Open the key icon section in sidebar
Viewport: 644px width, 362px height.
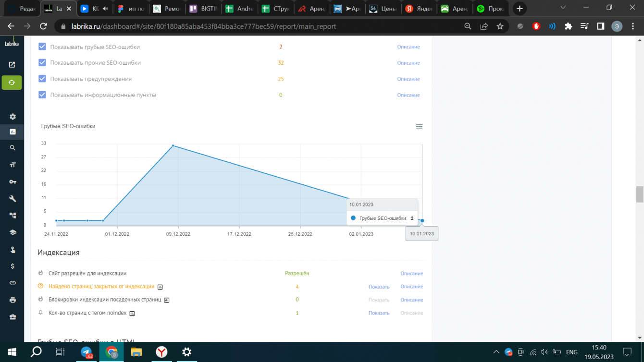pyautogui.click(x=12, y=182)
